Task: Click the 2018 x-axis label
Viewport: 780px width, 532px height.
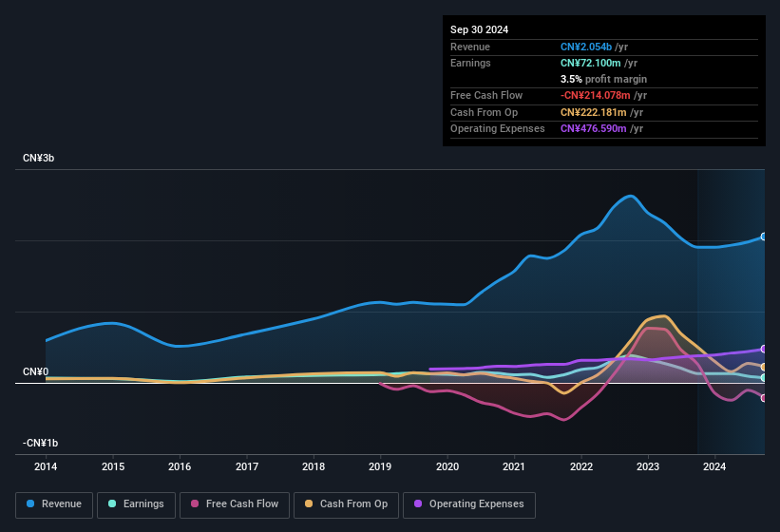Action: click(314, 466)
